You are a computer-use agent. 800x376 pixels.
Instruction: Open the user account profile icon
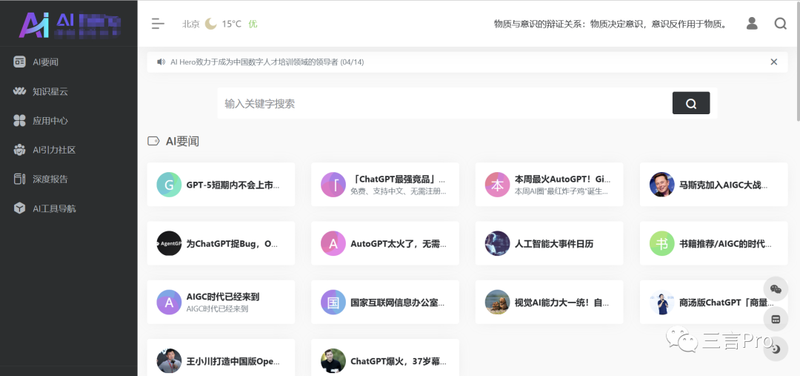(752, 23)
